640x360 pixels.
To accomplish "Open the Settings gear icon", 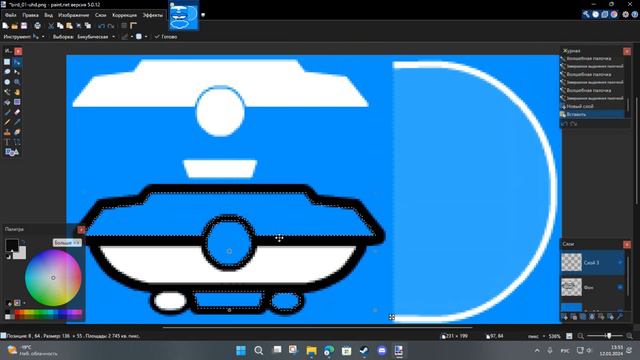I will (x=625, y=14).
